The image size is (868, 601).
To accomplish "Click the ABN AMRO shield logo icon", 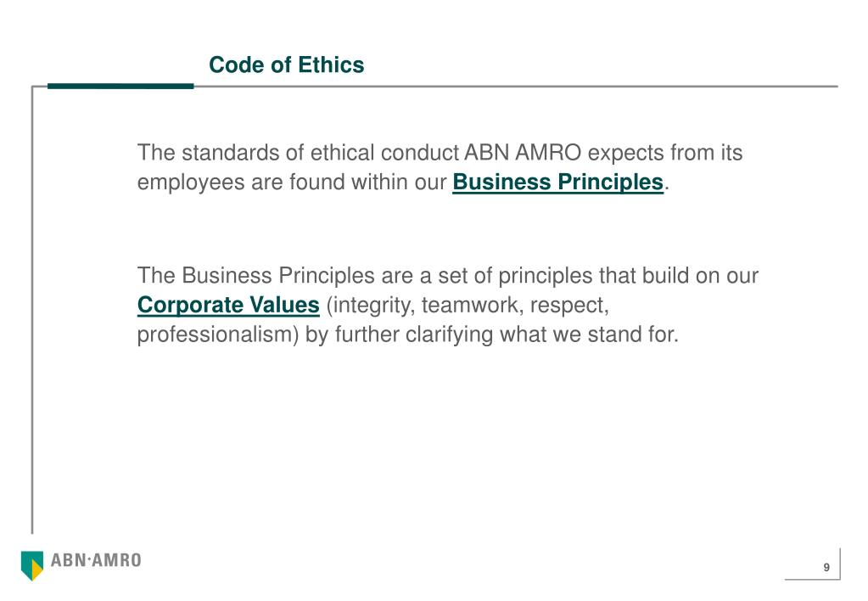I will pyautogui.click(x=32, y=565).
